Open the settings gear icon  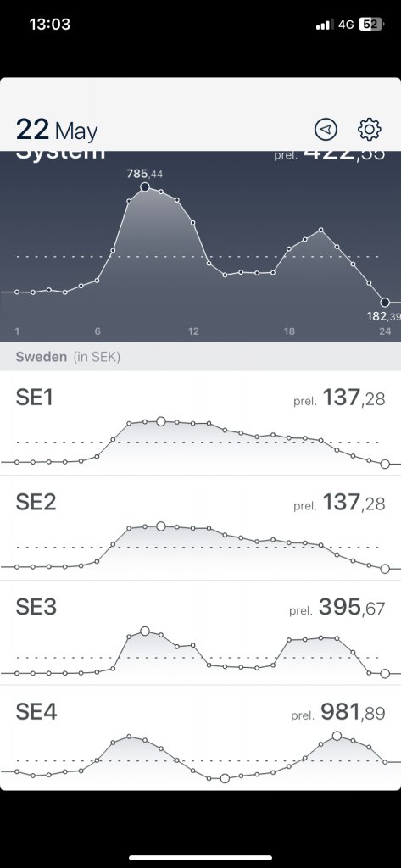click(370, 130)
